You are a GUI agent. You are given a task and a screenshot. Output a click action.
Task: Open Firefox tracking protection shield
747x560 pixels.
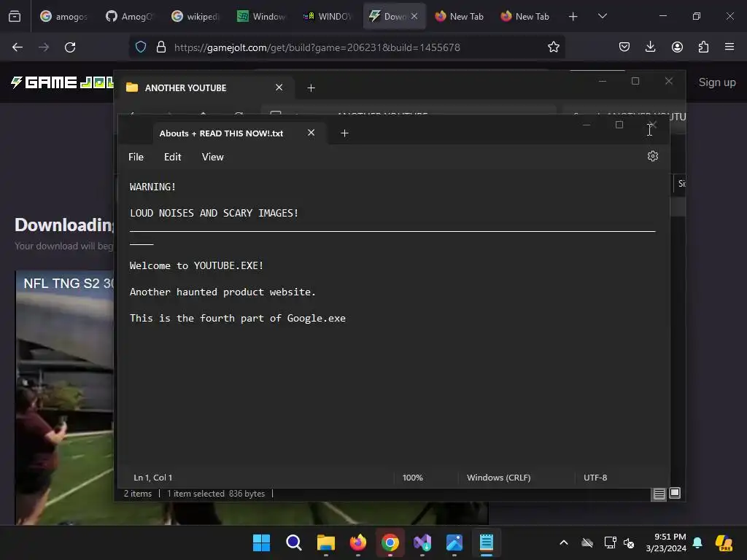(141, 47)
